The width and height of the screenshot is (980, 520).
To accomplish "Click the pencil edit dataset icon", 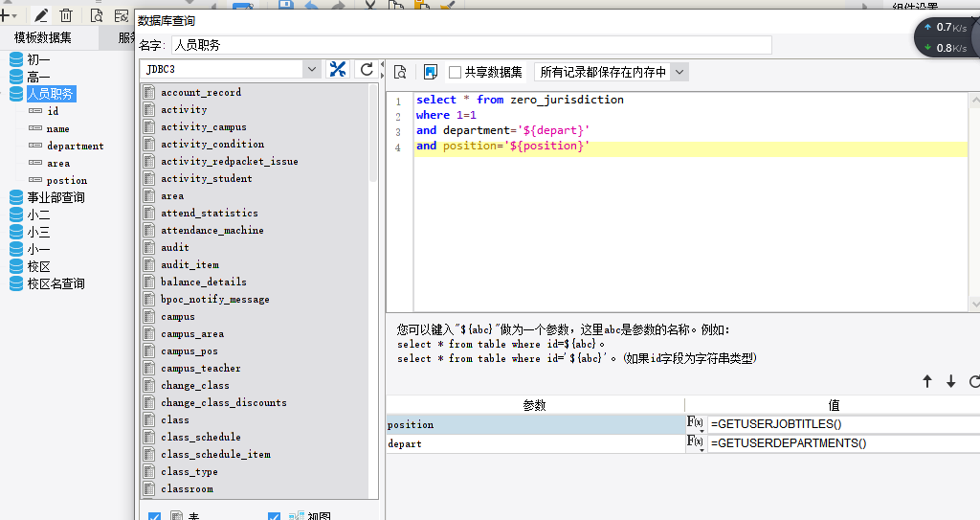I will pyautogui.click(x=40, y=15).
